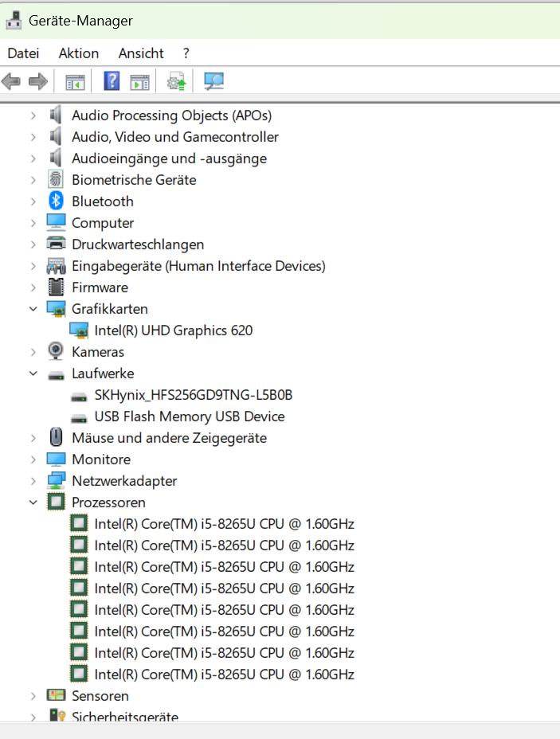The image size is (560, 739).
Task: Expand the Firmware category chevron
Action: [x=33, y=287]
